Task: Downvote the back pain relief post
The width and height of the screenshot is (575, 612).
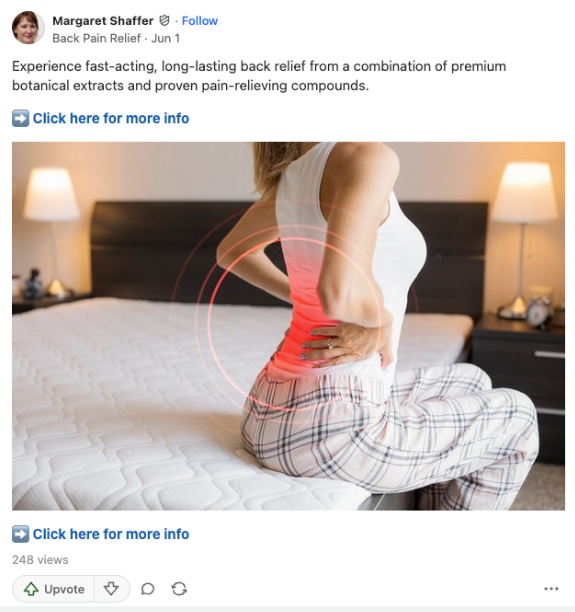Action: point(111,589)
